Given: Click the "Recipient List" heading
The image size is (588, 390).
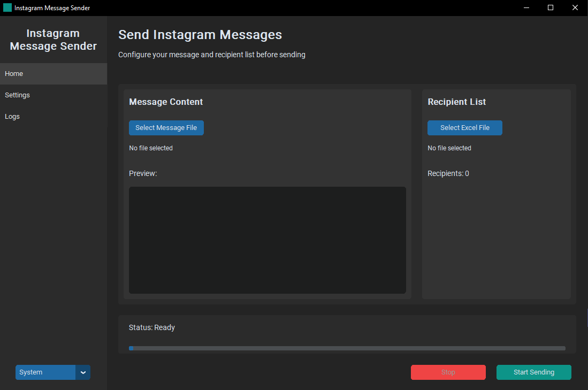Looking at the screenshot, I should (x=457, y=102).
